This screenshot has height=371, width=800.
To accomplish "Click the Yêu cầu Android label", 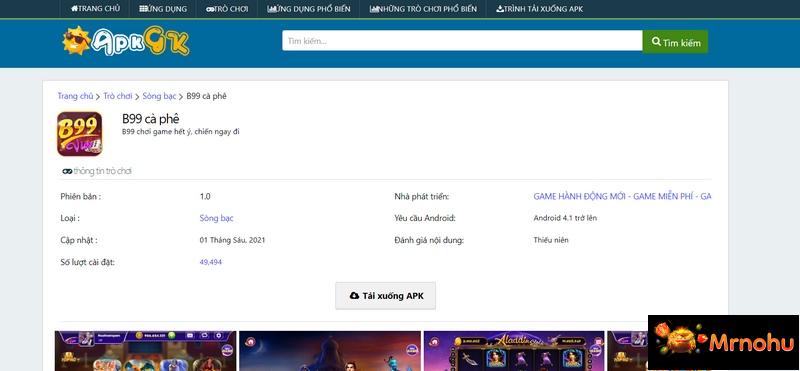I will (x=424, y=218).
